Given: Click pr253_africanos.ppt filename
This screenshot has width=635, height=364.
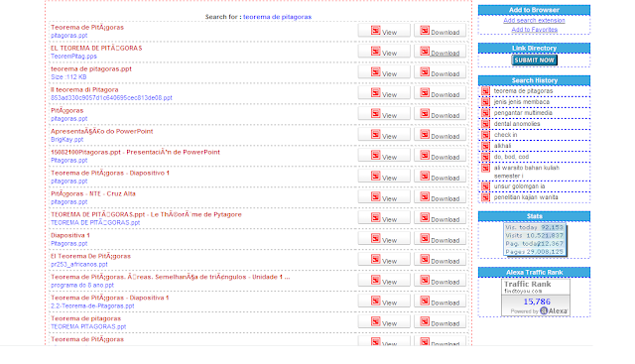Looking at the screenshot, I should [x=79, y=265].
